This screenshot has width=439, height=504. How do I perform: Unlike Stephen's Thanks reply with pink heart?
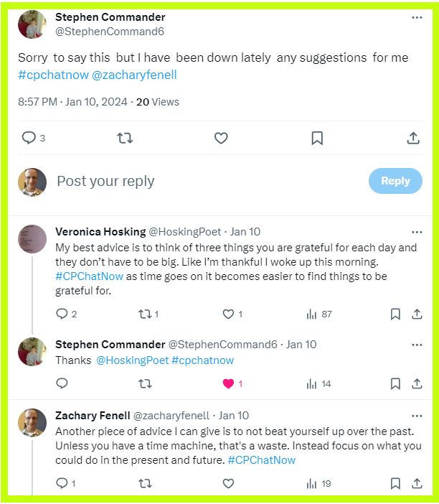(228, 383)
